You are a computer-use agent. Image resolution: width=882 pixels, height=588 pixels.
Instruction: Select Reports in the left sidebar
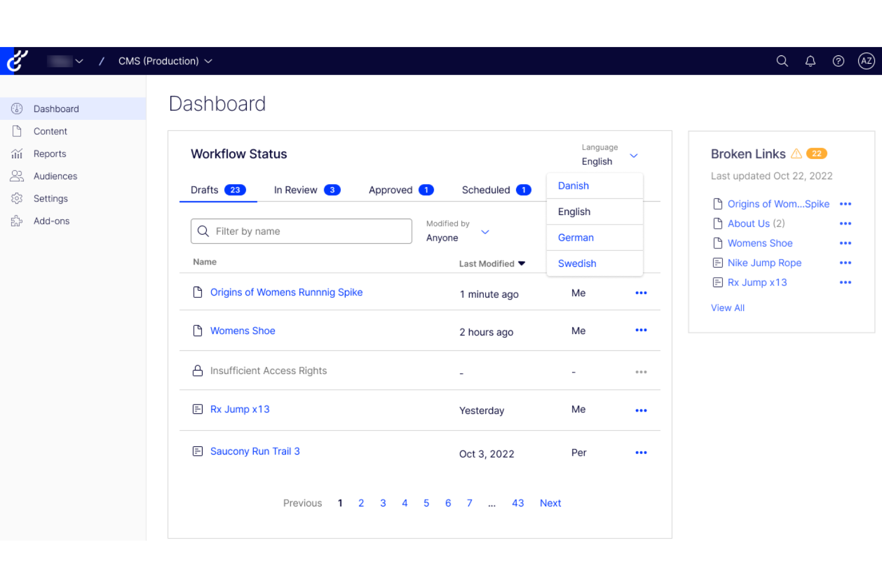pos(49,153)
